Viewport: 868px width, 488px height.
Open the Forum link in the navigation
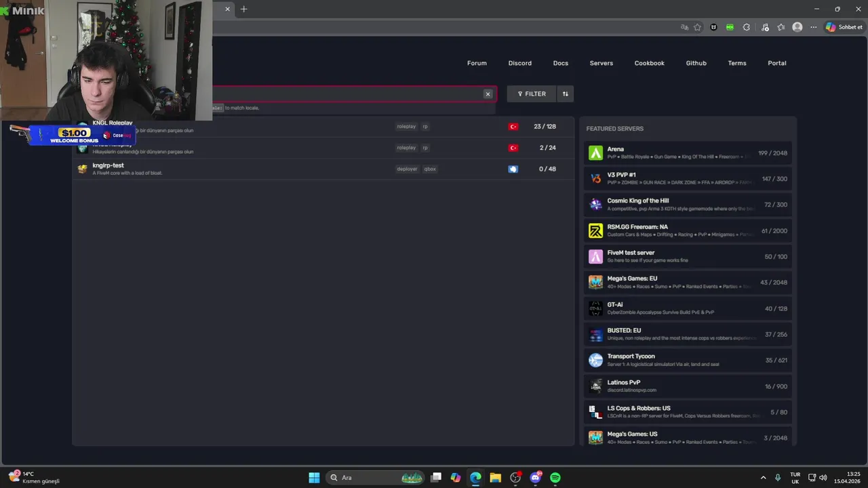coord(477,63)
